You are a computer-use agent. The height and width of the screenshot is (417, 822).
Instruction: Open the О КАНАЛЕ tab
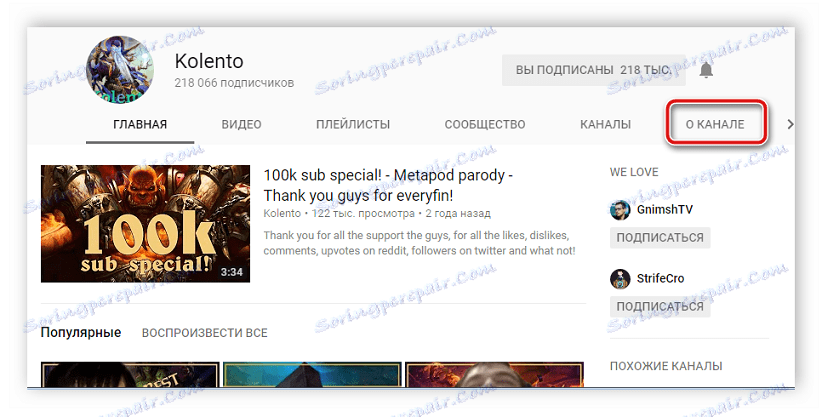(715, 124)
